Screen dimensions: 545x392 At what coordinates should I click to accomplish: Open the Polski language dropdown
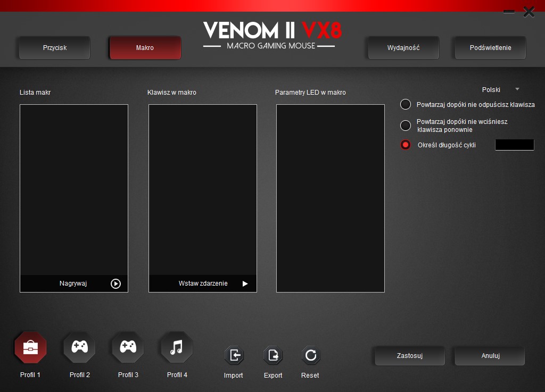500,89
